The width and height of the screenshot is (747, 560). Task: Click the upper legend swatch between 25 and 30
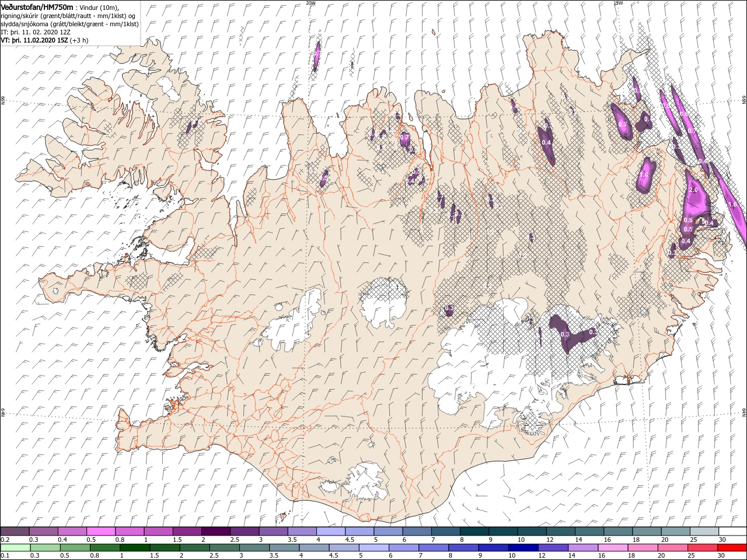pos(704,531)
